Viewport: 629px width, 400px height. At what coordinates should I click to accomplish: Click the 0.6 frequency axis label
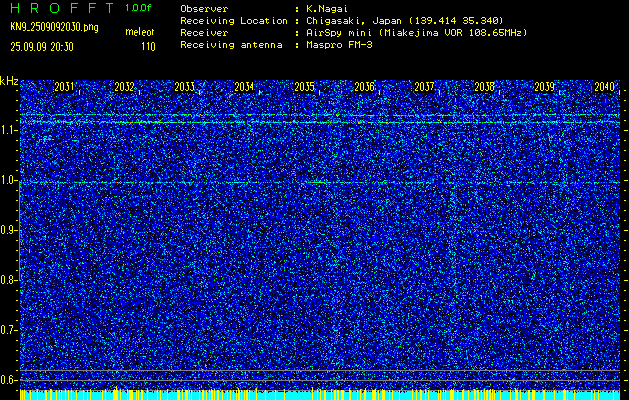tap(7, 380)
